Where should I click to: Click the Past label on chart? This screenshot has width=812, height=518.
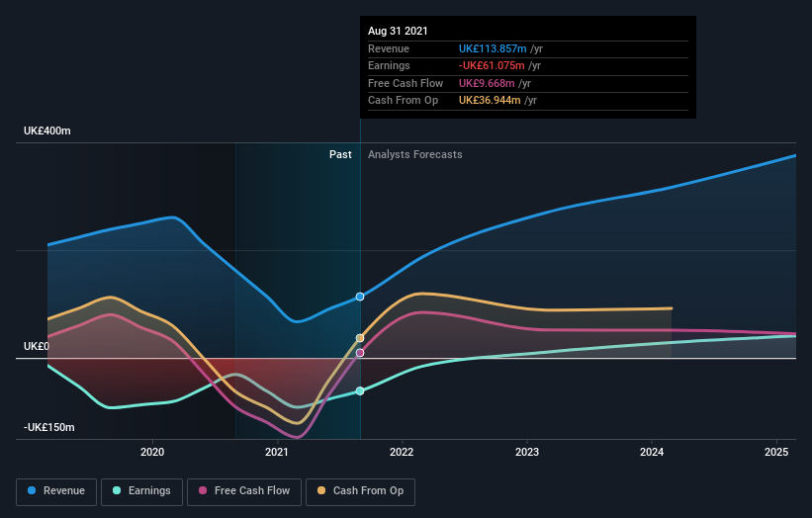click(340, 154)
